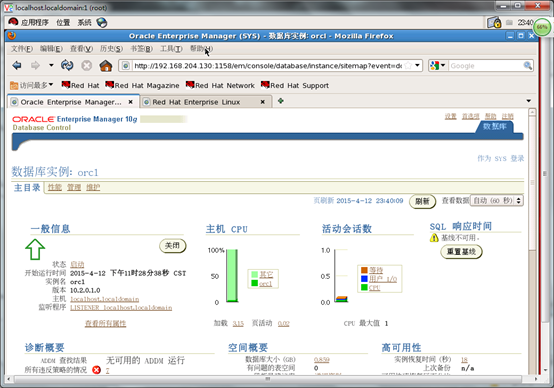This screenshot has width=554, height=388.
Task: Click the CPU legend link in active sessions
Action: (x=375, y=288)
